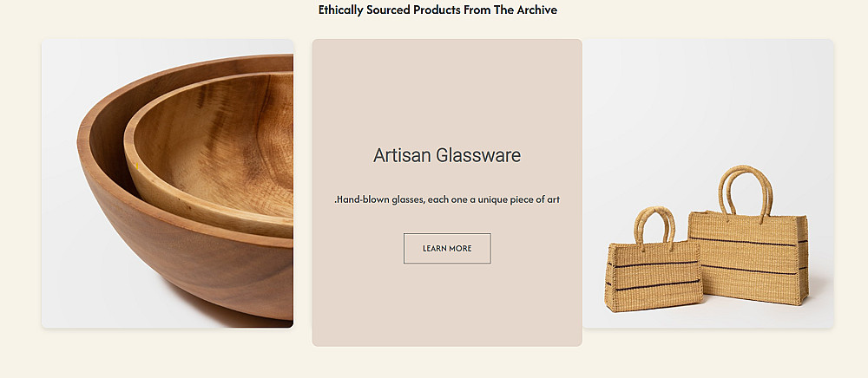Select the Artisan Glassware card title

pyautogui.click(x=447, y=156)
